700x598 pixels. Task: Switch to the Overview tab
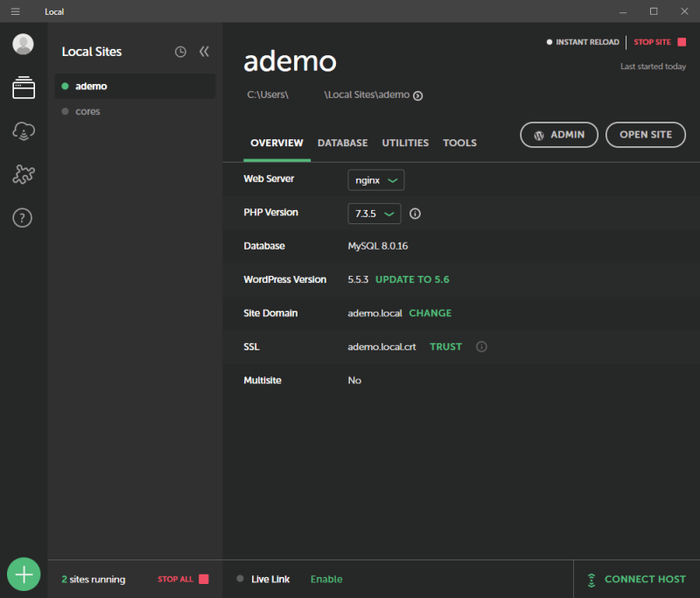pos(276,143)
